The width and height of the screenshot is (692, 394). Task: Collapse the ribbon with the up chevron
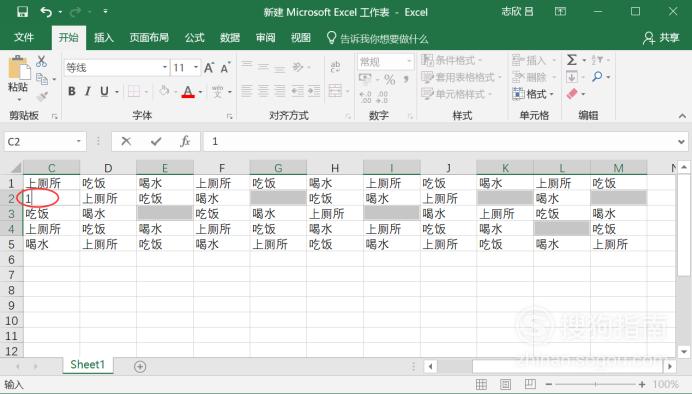pyautogui.click(x=682, y=116)
